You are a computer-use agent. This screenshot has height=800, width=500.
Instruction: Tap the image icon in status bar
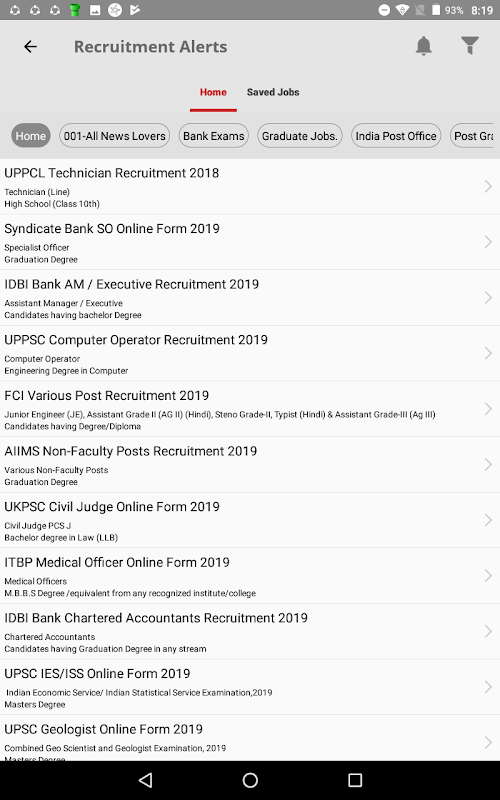[x=95, y=10]
